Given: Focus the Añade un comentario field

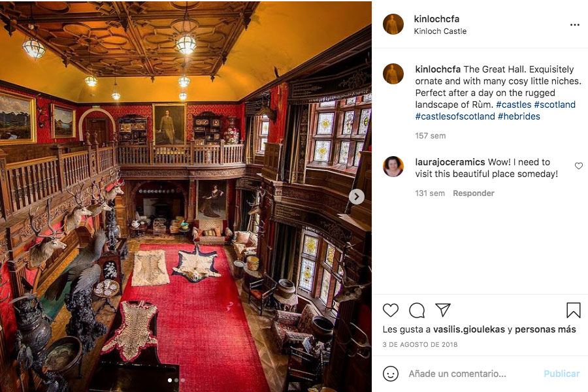Looking at the screenshot, I should pos(472,374).
